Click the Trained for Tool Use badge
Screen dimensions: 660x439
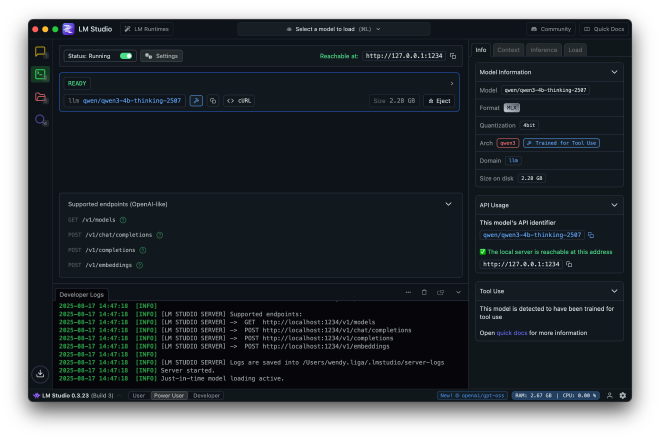coord(562,143)
